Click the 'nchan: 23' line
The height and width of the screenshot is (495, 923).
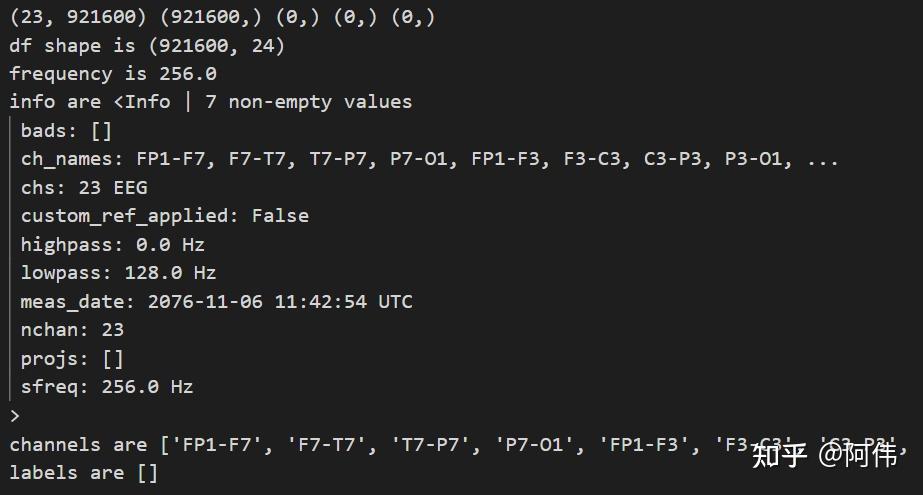pyautogui.click(x=72, y=330)
